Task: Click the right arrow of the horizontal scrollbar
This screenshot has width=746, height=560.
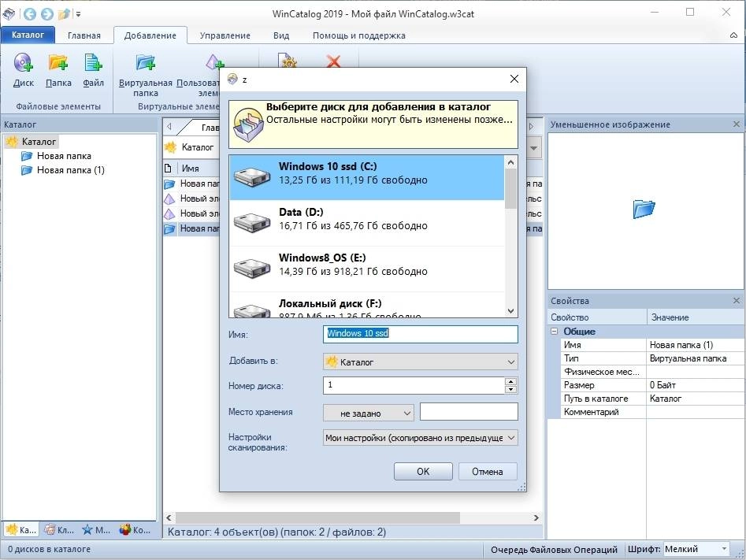Action: coord(536,517)
